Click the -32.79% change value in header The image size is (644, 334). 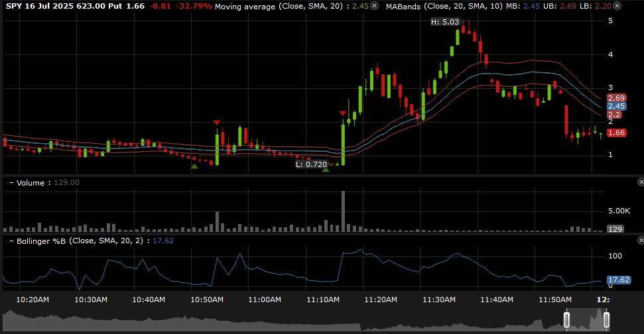(x=193, y=6)
